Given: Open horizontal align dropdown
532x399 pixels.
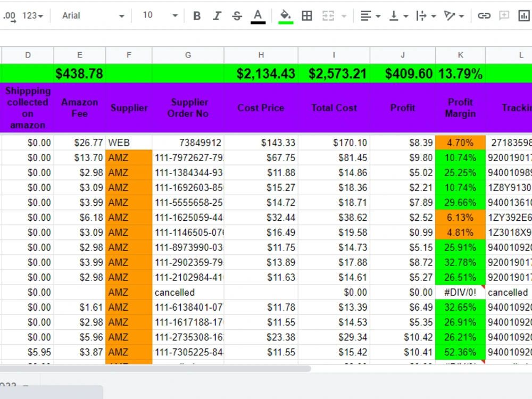Looking at the screenshot, I should pyautogui.click(x=370, y=15).
